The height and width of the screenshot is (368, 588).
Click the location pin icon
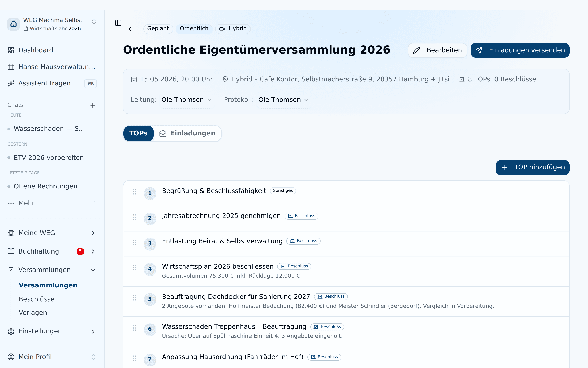(x=225, y=79)
